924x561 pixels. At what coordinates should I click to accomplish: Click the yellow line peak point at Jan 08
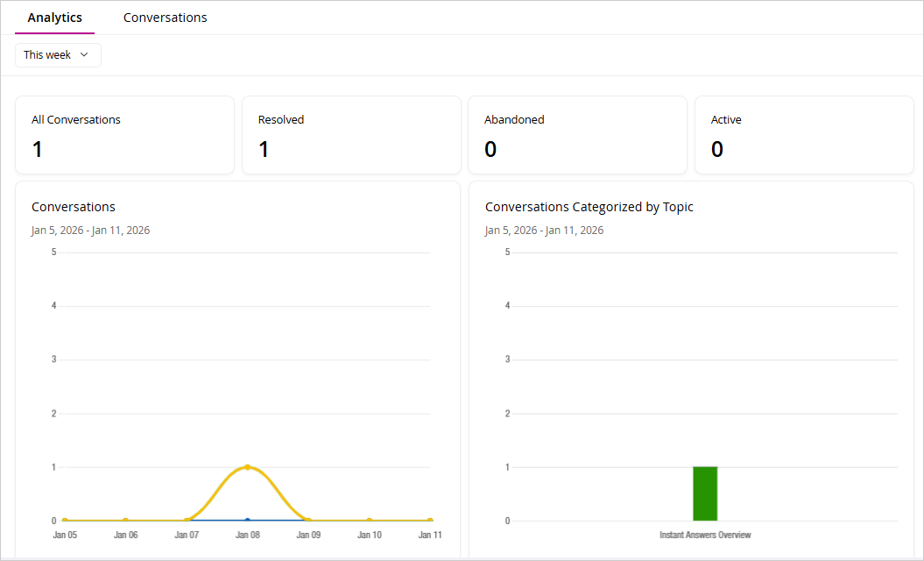[248, 467]
